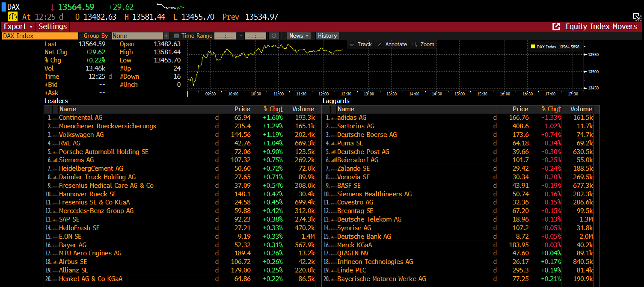This screenshot has width=644, height=287.
Task: Open adidas AG in the Laggards list
Action: pos(352,118)
